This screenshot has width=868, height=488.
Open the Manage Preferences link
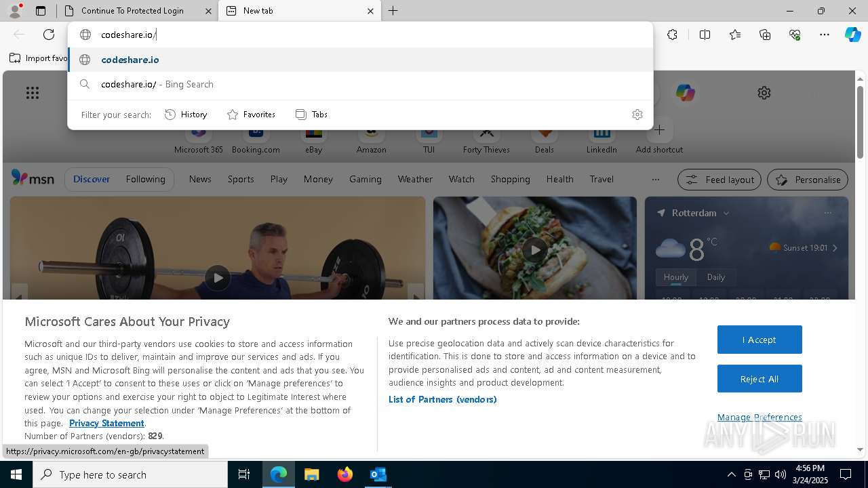(x=759, y=417)
